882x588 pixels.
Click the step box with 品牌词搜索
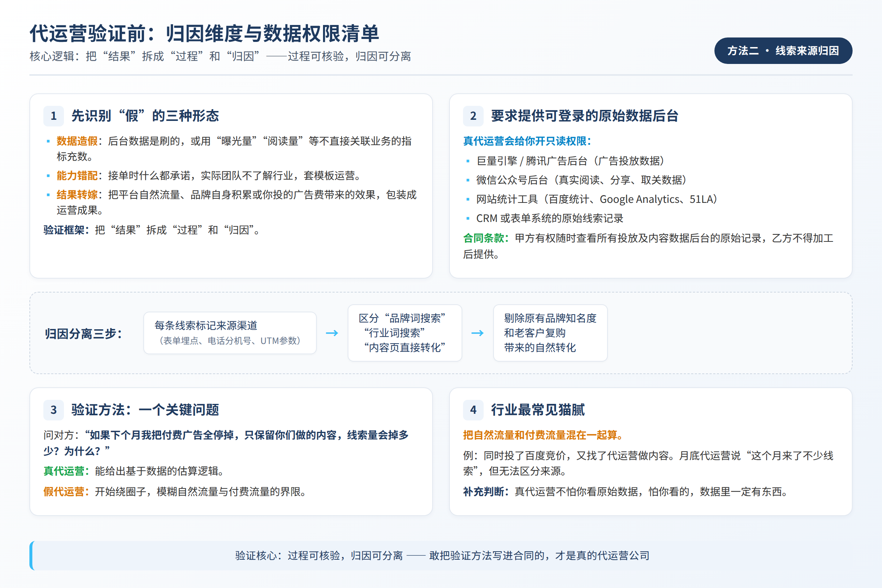click(x=405, y=333)
